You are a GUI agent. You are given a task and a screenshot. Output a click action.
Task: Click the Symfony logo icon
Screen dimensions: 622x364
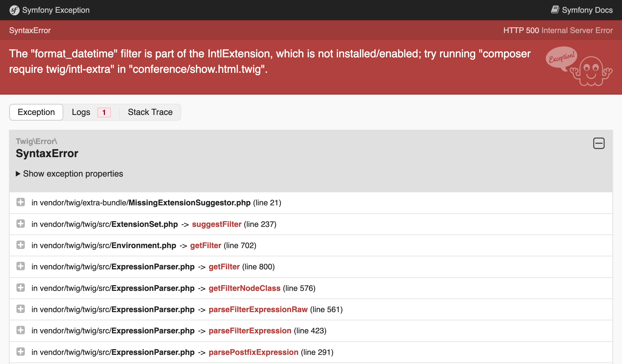tap(14, 10)
